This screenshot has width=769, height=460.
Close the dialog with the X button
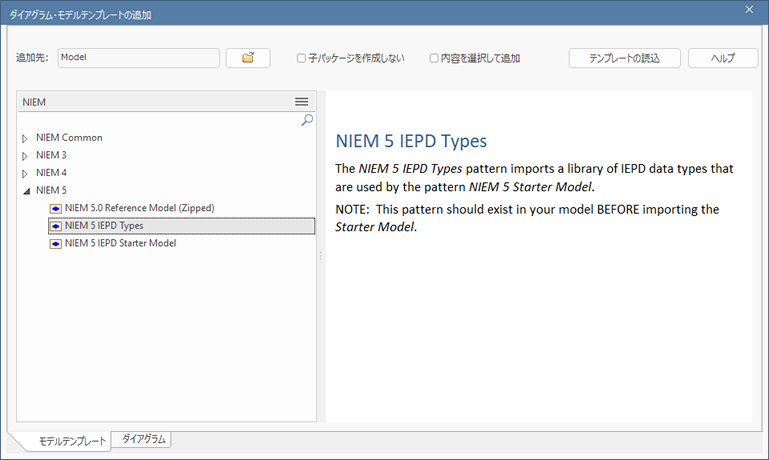750,10
